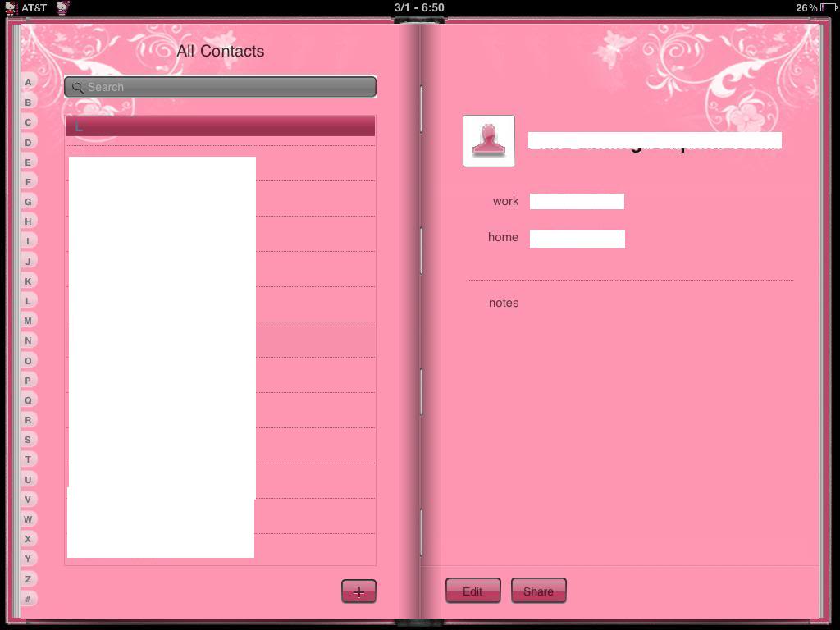Jump to letter U in the index
Viewport: 840px width, 630px height.
tap(28, 479)
